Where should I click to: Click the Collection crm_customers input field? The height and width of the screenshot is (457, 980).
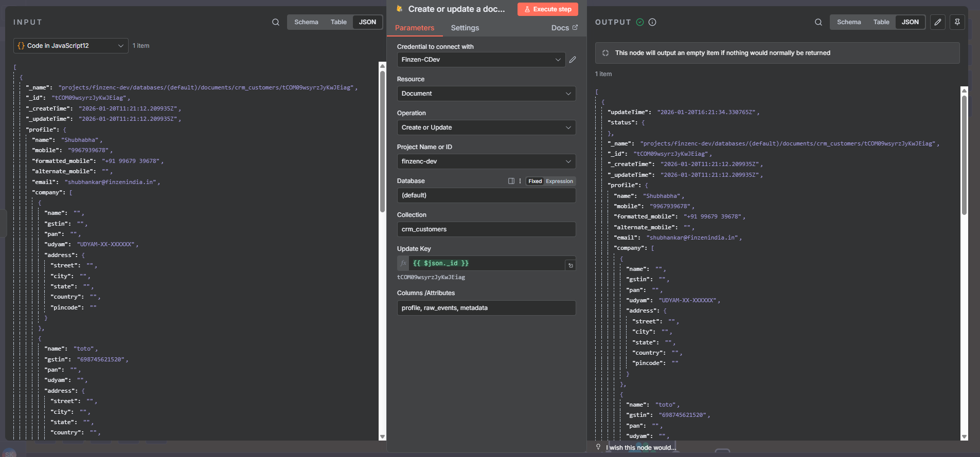(x=486, y=229)
